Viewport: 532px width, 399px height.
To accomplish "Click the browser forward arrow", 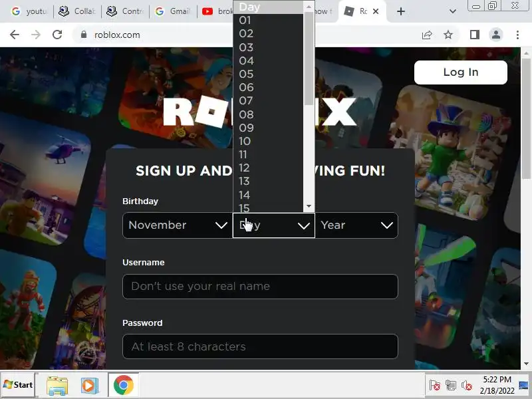I will 36,35.
